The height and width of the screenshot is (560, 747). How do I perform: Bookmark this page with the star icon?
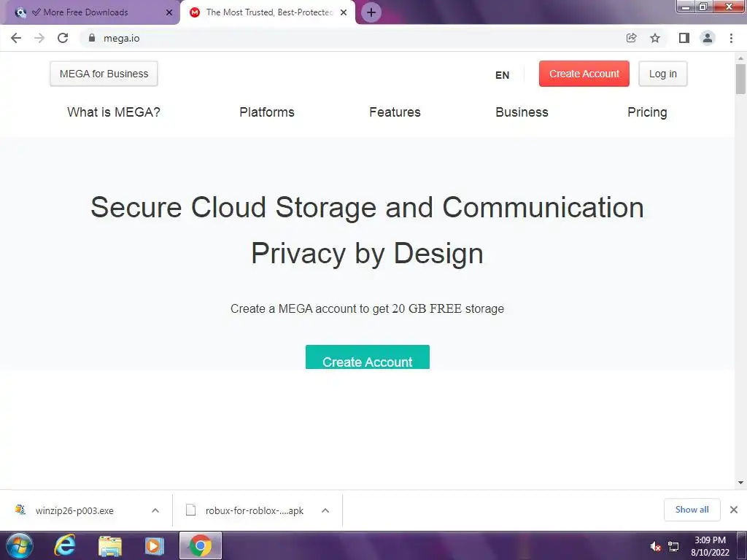pyautogui.click(x=655, y=38)
